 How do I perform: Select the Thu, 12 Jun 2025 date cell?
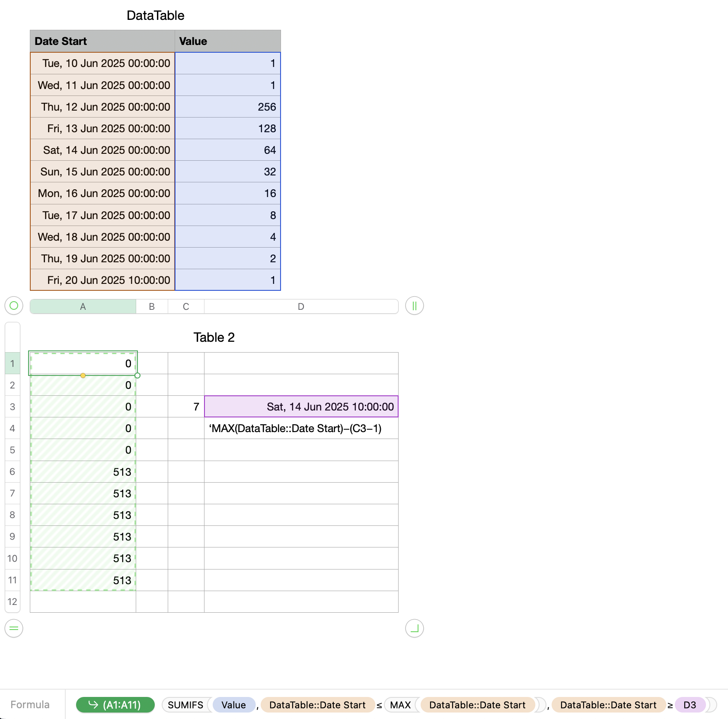[x=102, y=107]
